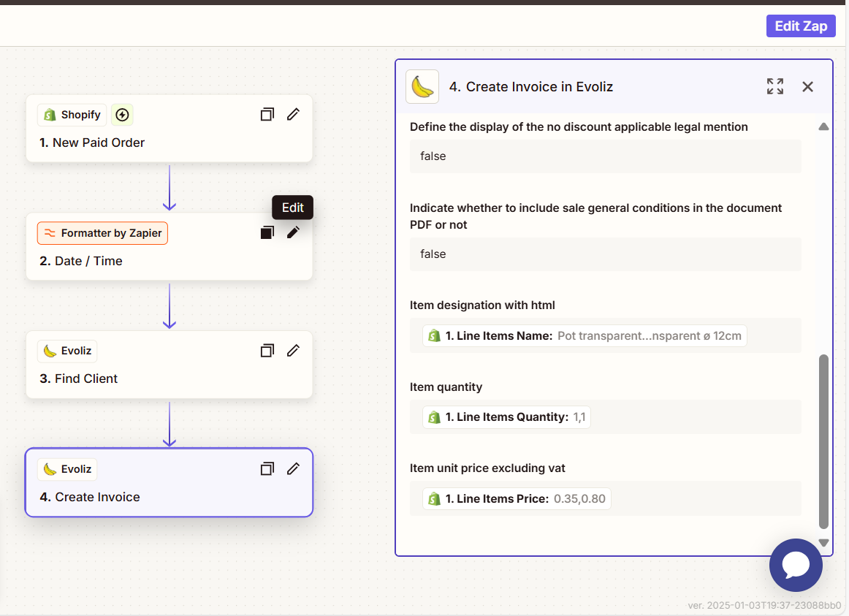Select the 3. Find Client step

169,365
